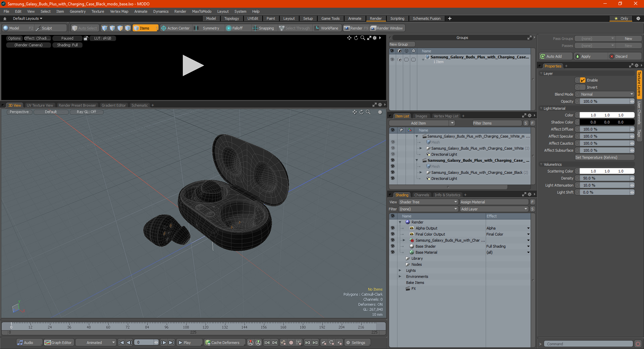Screen dimensions: 644x349
Task: Enable the Snapping tool
Action: tap(263, 28)
